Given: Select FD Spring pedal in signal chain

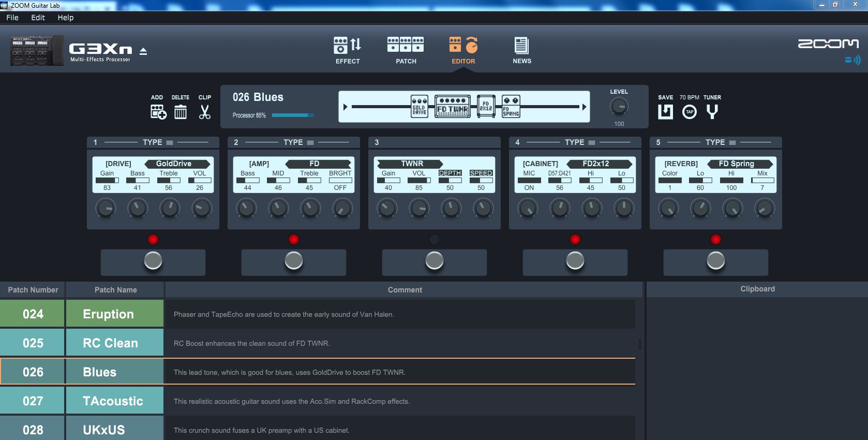Looking at the screenshot, I should [511, 107].
